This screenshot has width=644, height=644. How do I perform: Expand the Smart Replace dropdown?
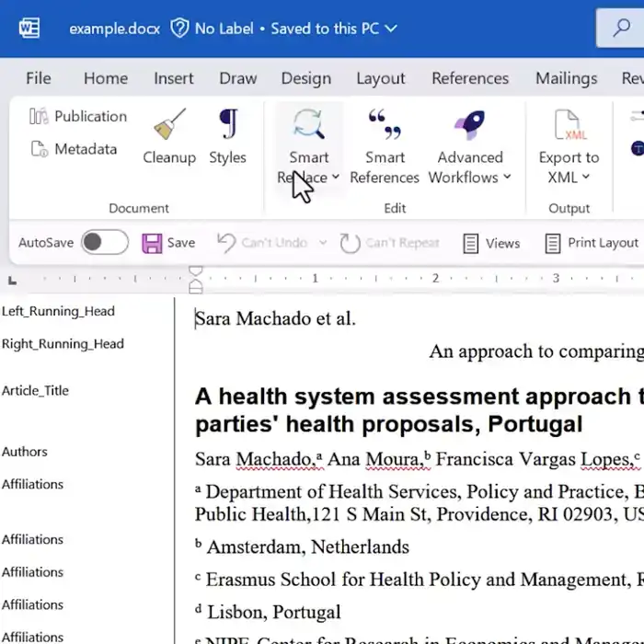(x=336, y=178)
